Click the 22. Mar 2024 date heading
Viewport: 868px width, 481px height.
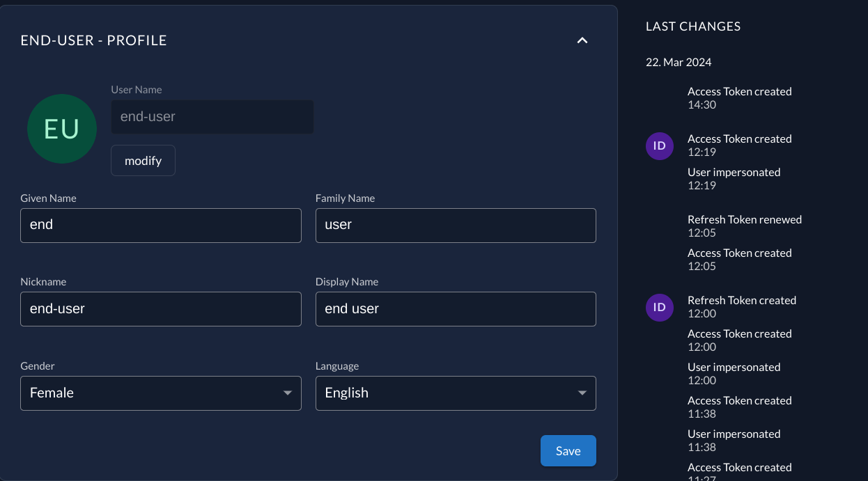[678, 62]
